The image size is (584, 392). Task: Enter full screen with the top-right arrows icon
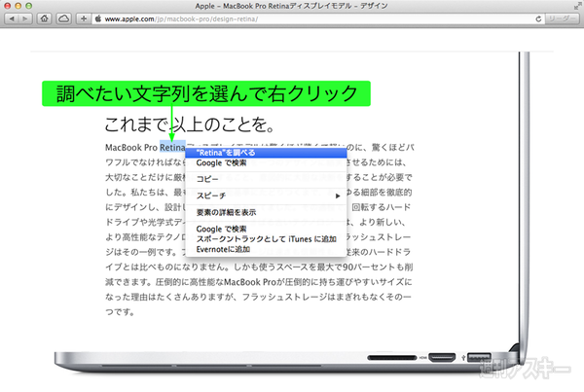[x=577, y=6]
